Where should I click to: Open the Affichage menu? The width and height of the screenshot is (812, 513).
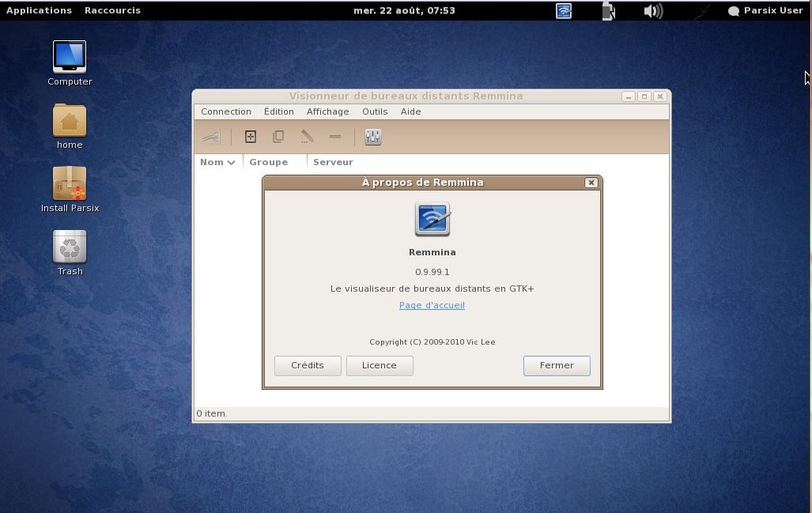[328, 111]
